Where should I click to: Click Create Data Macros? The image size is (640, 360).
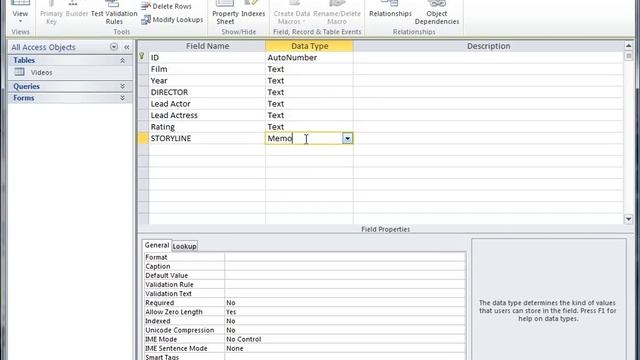(x=291, y=13)
